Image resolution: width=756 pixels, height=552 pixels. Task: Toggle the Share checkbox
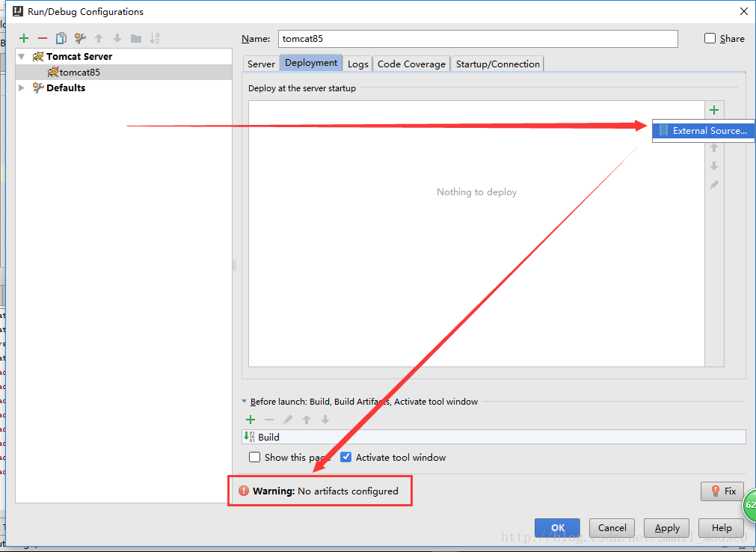pos(710,38)
